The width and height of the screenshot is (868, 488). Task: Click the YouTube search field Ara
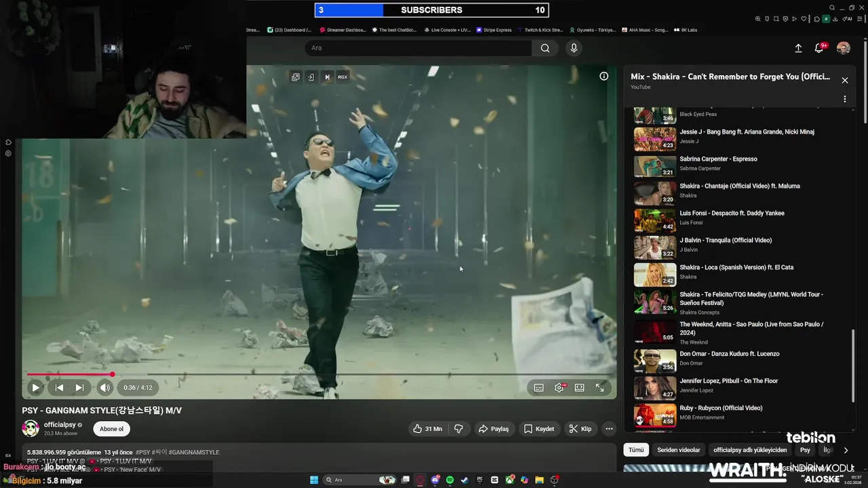point(418,48)
